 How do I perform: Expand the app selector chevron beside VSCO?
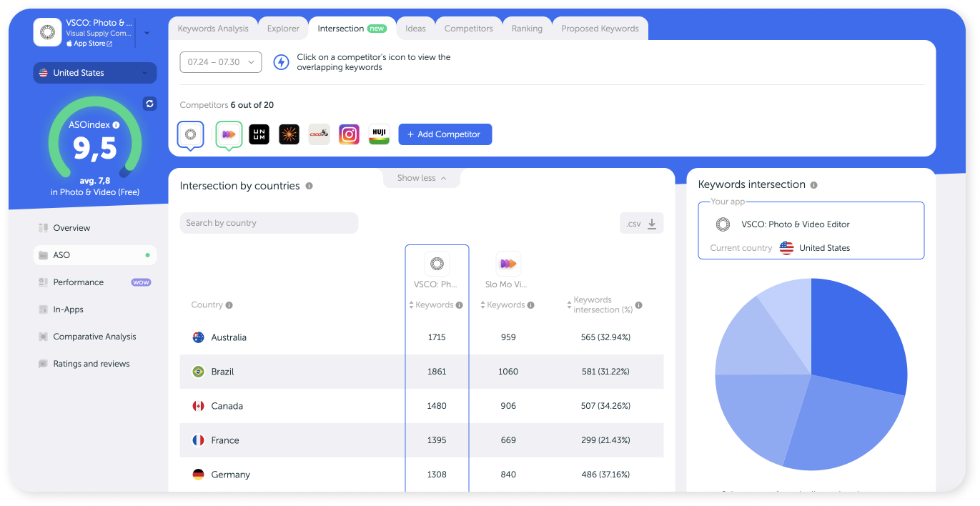click(x=147, y=32)
